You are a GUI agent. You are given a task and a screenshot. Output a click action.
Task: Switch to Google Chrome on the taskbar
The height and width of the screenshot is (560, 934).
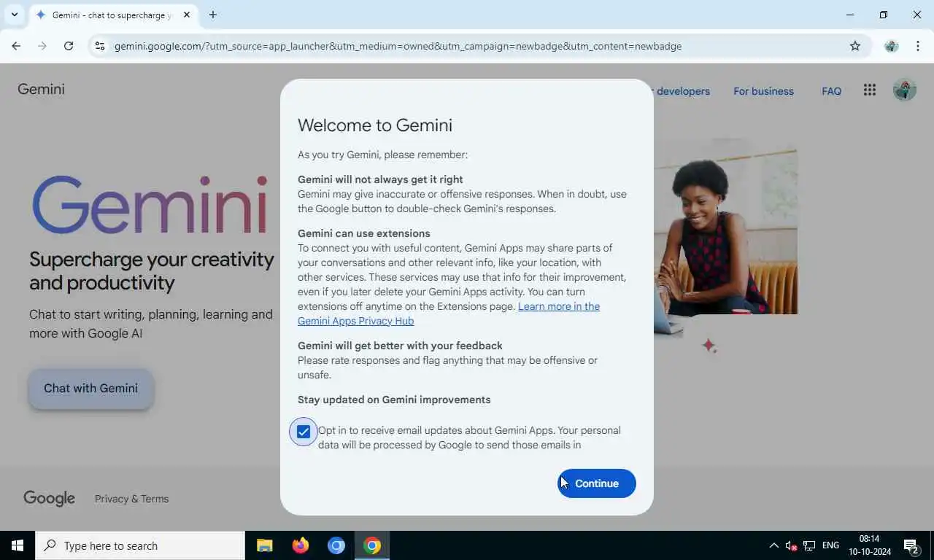click(372, 545)
